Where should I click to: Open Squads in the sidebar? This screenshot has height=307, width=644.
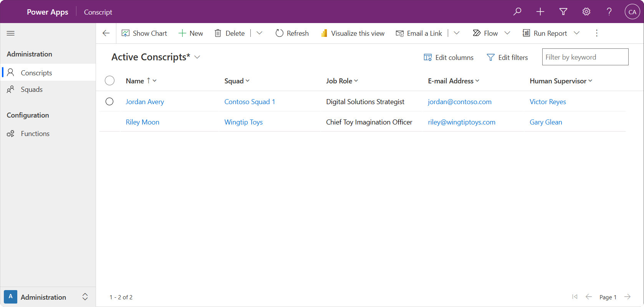click(x=48, y=90)
